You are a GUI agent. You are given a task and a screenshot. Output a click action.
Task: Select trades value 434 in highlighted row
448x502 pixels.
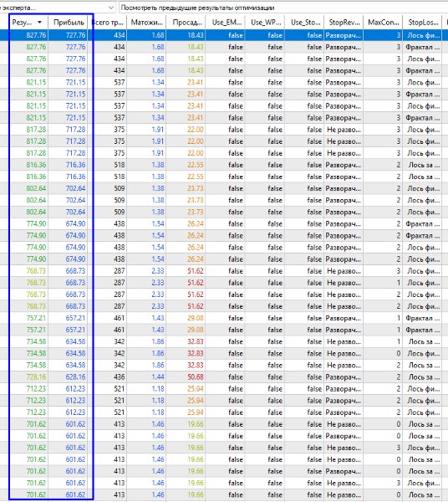point(119,35)
